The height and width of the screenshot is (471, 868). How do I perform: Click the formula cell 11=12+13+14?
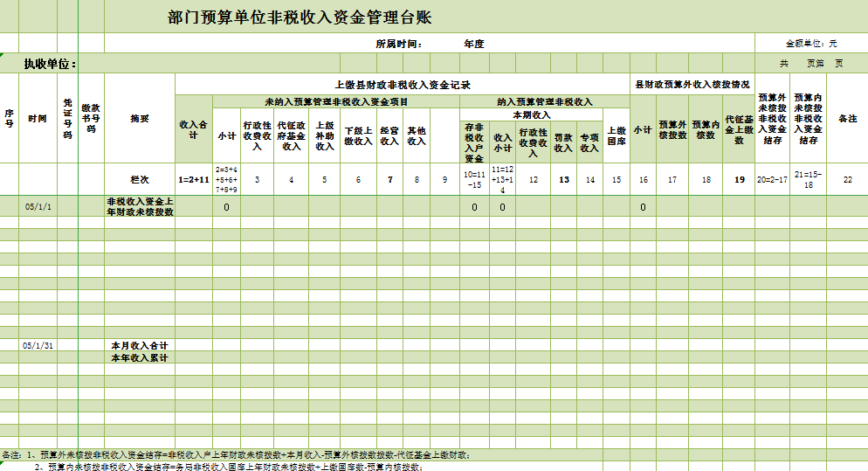(503, 179)
